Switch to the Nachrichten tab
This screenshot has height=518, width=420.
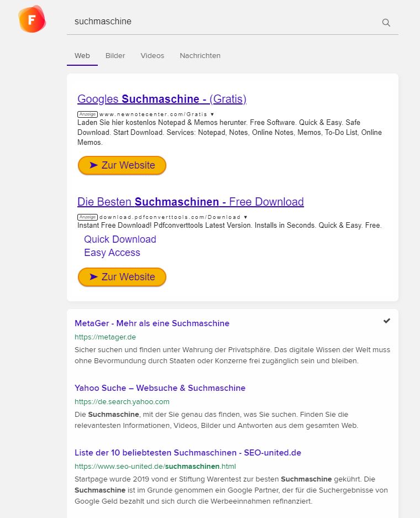coord(200,55)
